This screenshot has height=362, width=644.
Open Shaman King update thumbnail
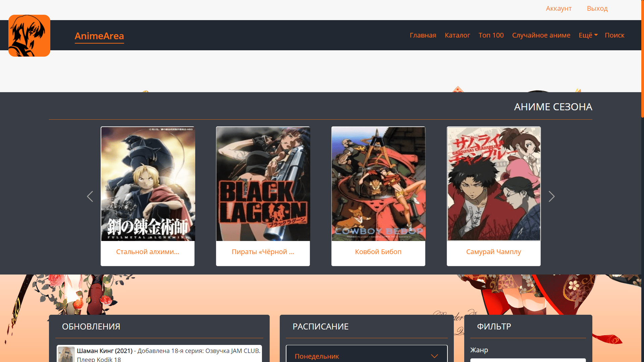tap(66, 354)
